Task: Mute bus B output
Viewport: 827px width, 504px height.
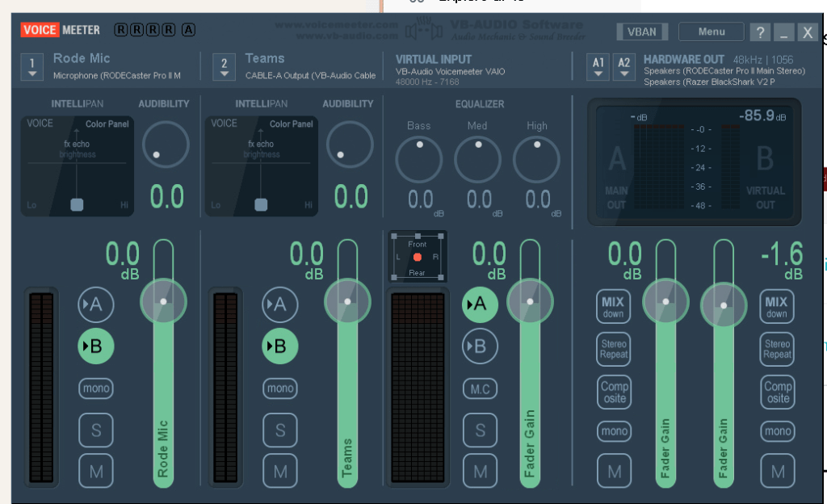Action: 778,471
